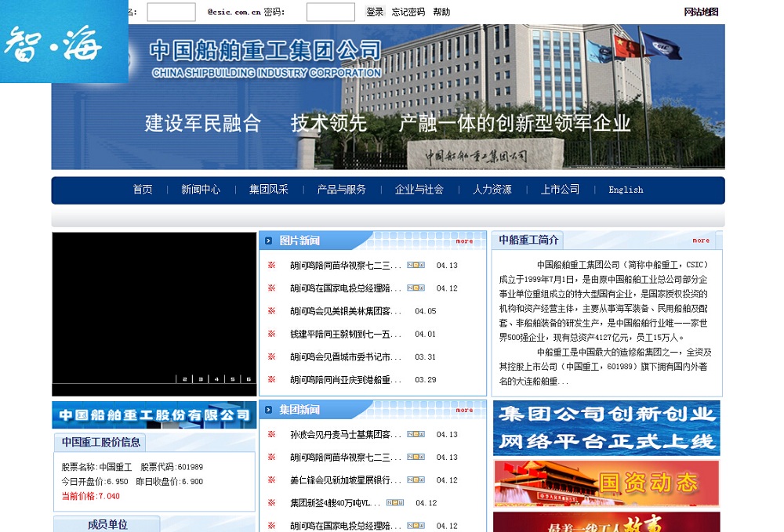Open 图片新闻 item 胡问鸣陪同苗华视察七二三 dated 04.13
The height and width of the screenshot is (532, 784).
point(346,266)
